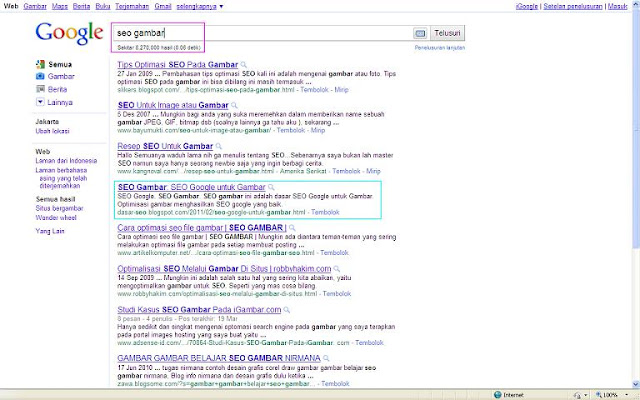This screenshot has height=400, width=640.
Task: Open result SEO Untuk Image atau Gambar
Action: (x=173, y=105)
